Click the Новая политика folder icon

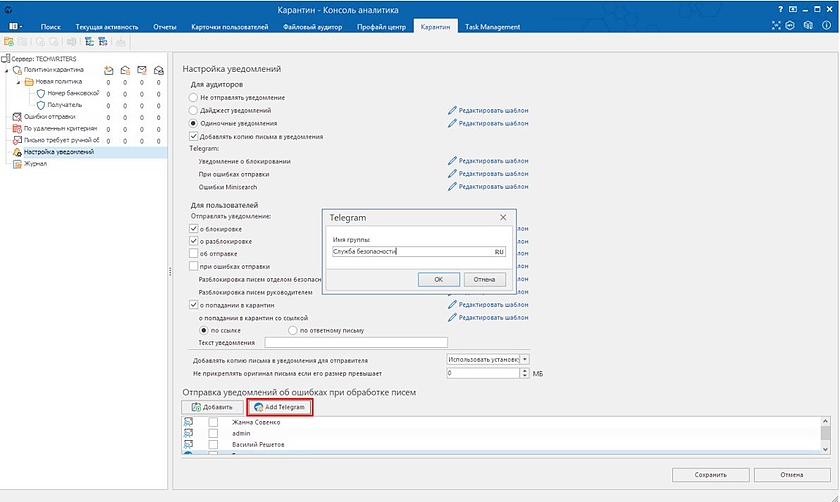29,82
